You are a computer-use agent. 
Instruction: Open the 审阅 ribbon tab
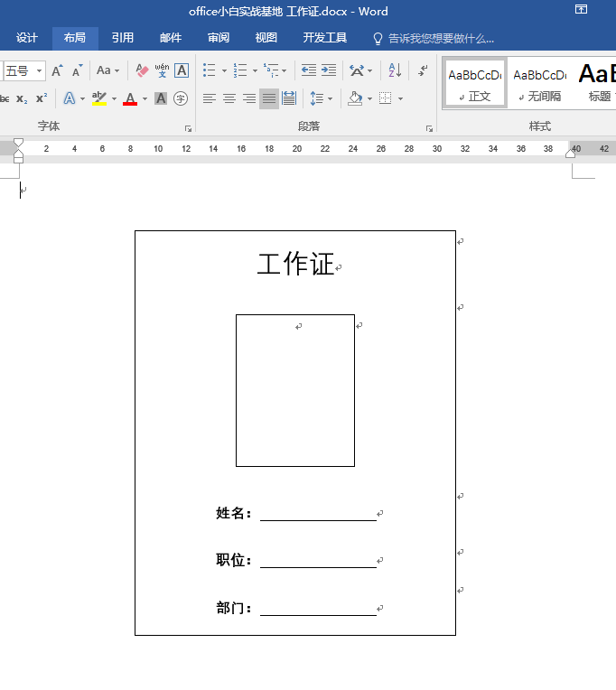[219, 38]
